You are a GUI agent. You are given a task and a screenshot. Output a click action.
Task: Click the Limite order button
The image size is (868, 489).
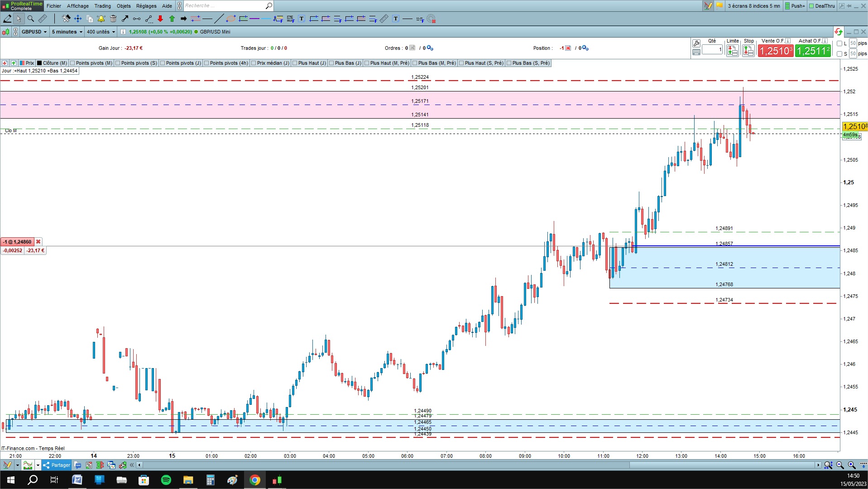[733, 51]
